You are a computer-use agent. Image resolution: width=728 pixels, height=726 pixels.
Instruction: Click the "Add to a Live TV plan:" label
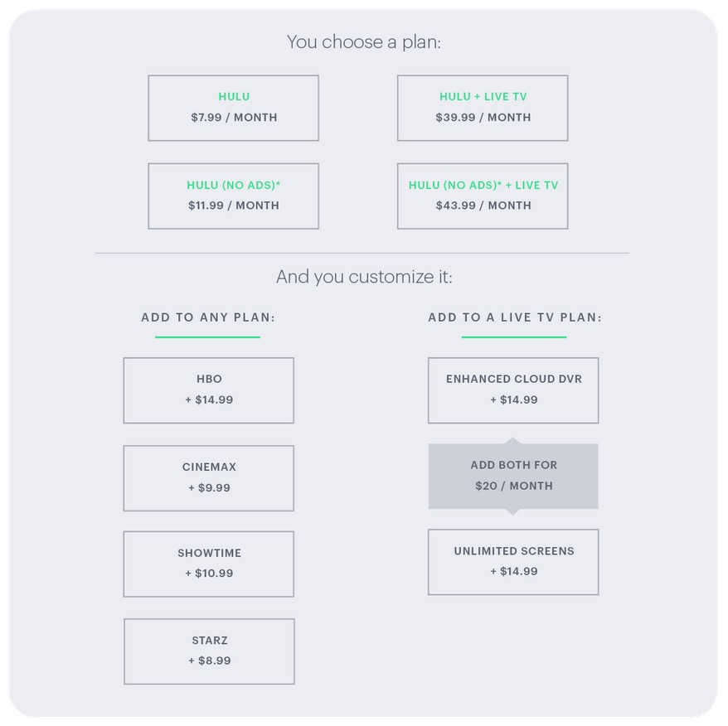click(x=515, y=317)
